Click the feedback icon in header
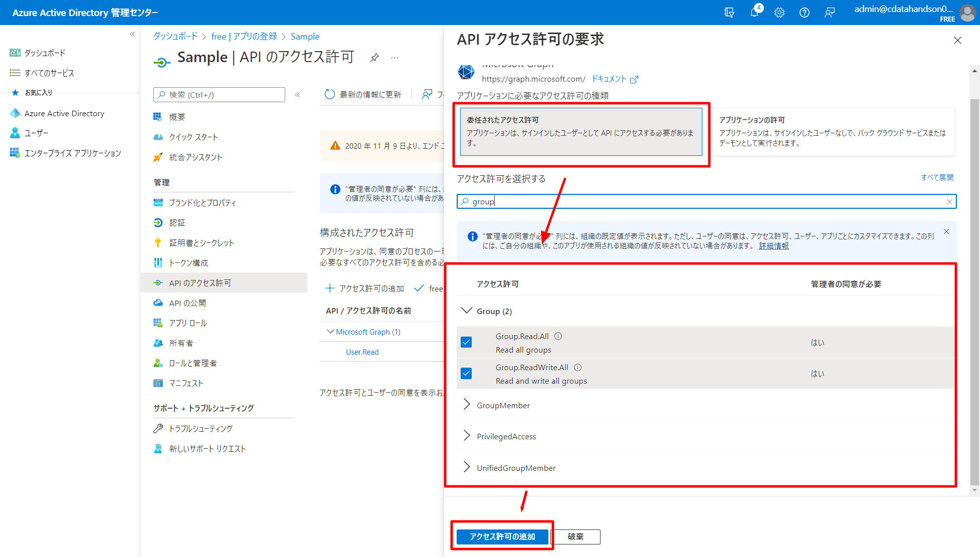The width and height of the screenshot is (980, 557). coord(830,13)
